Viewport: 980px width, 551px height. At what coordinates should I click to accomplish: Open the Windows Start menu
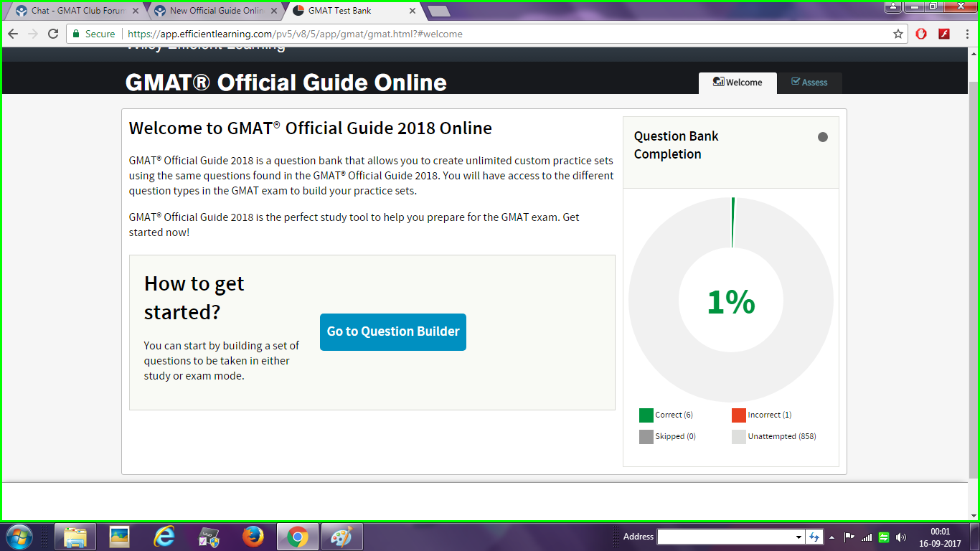pyautogui.click(x=19, y=537)
